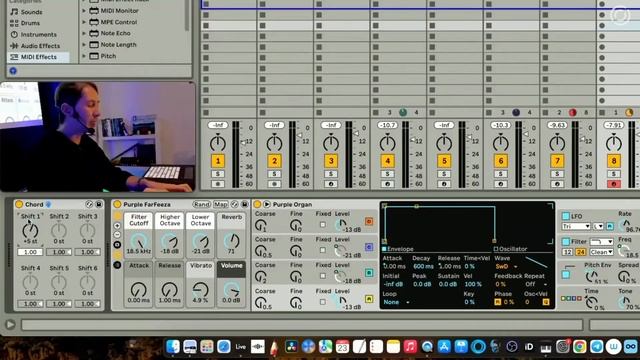Toggle the purple oscillator B button

tap(369, 247)
